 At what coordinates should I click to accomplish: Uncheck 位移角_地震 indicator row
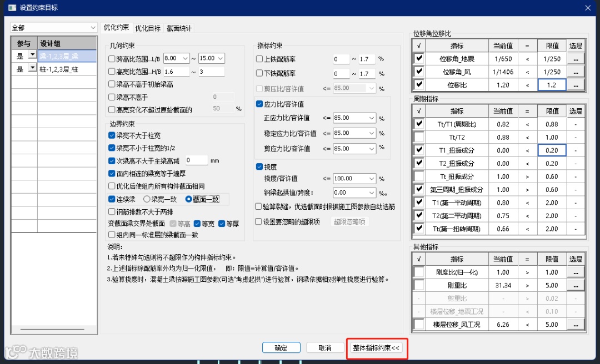(x=419, y=58)
